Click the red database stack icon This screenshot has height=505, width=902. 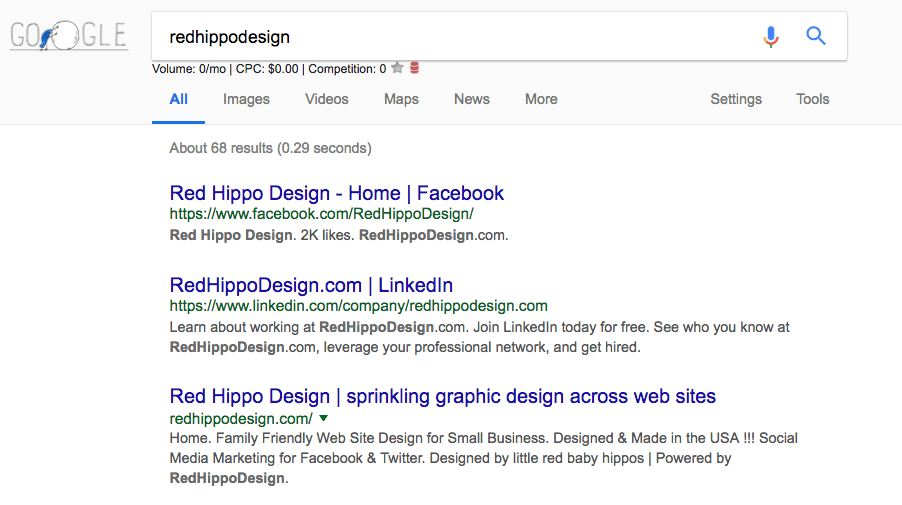[414, 68]
